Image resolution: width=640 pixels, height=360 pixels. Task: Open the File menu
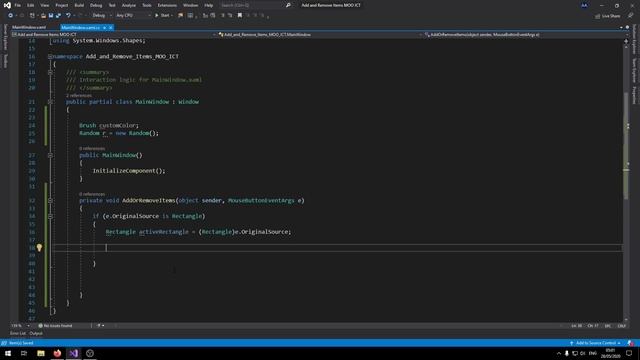[18, 5]
